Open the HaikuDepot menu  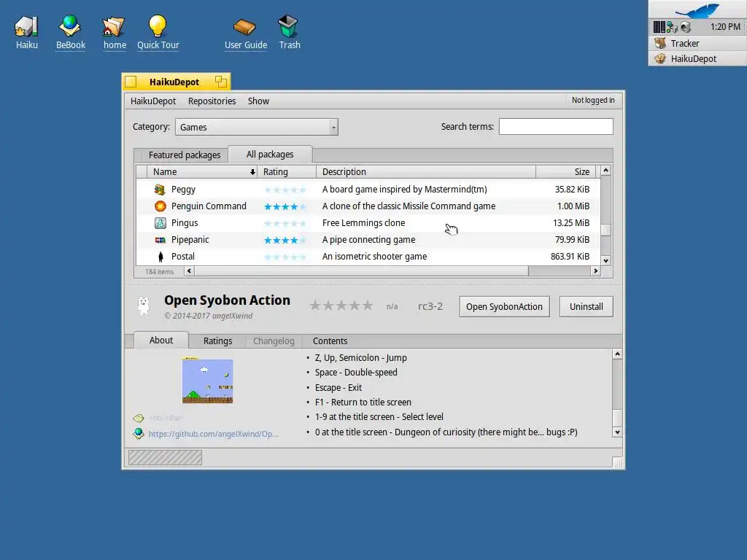[x=153, y=101]
